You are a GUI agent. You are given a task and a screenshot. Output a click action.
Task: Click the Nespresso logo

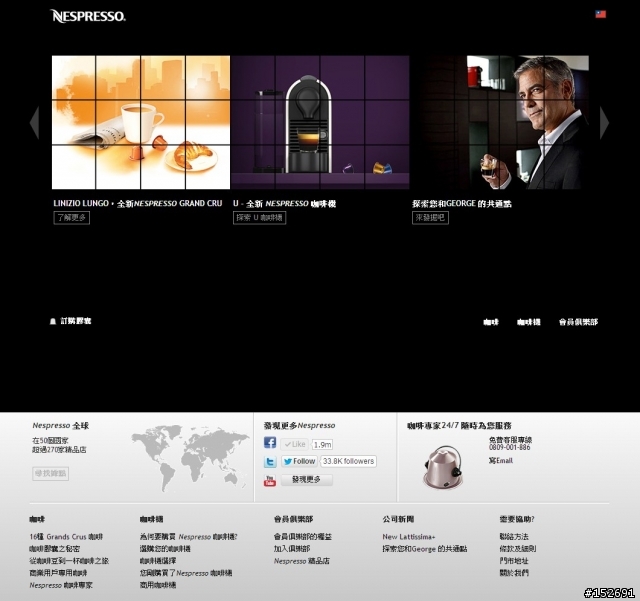point(88,16)
